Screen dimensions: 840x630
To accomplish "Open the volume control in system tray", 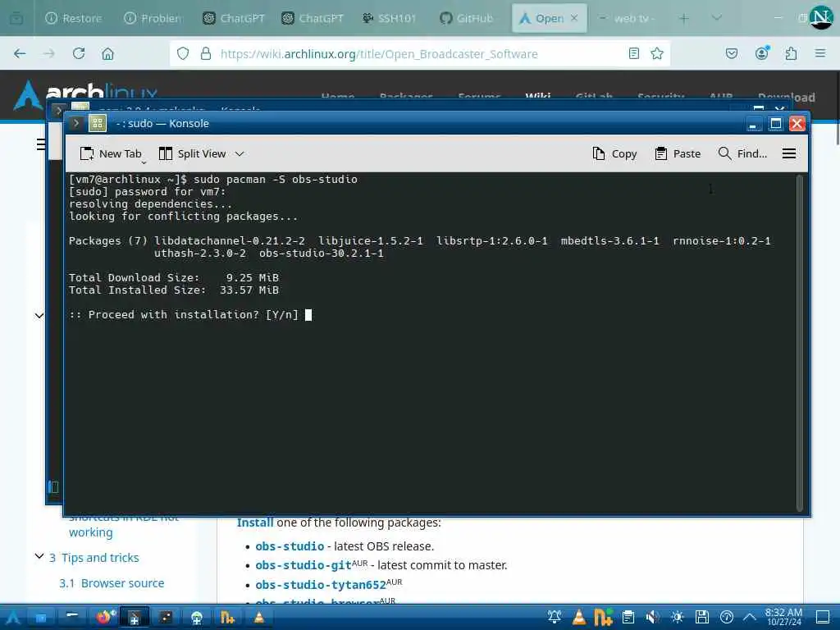I will click(x=652, y=617).
